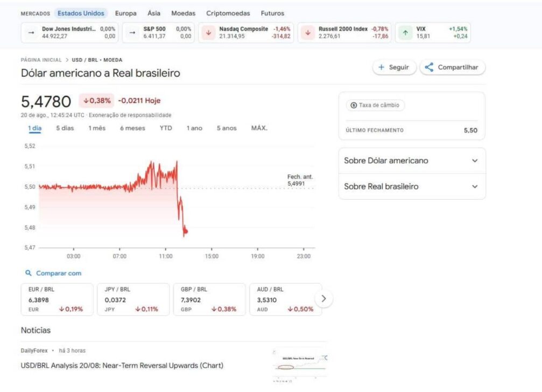Click the 5,4780 exchange rate value
542x392 pixels.
click(46, 102)
